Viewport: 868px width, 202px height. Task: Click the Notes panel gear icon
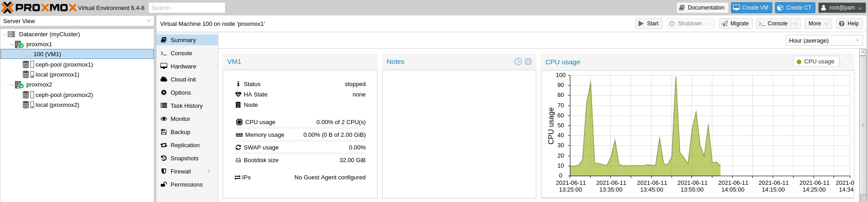tap(528, 62)
